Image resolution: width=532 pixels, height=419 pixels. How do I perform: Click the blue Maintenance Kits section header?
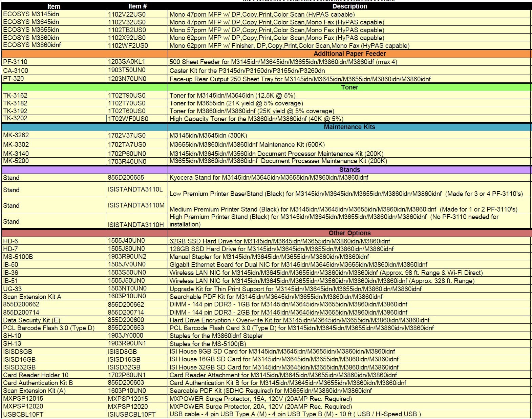349,127
